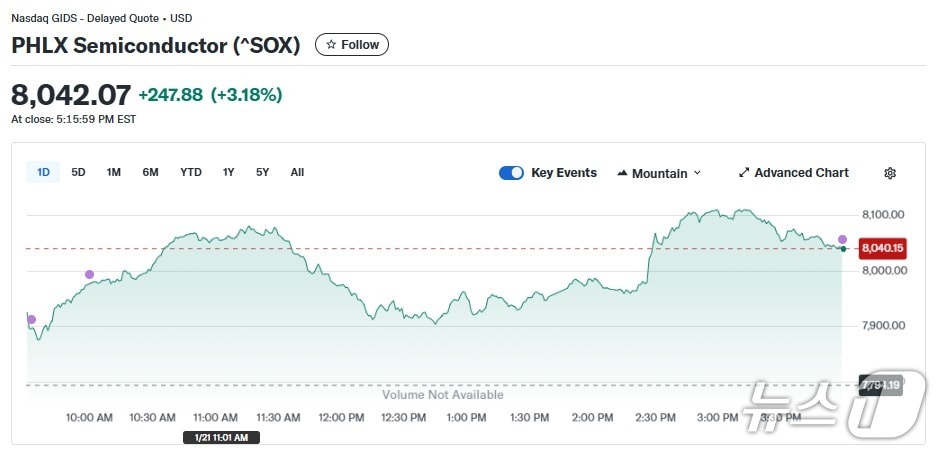
Task: Click the chart settings gear icon
Action: (x=890, y=173)
